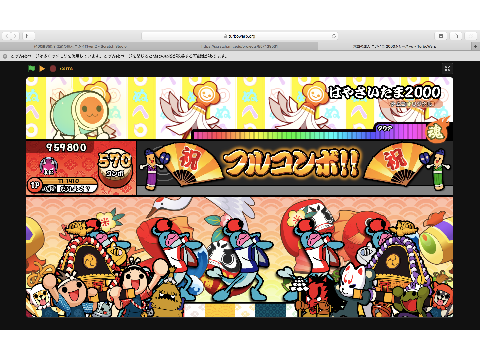Screen dimensions: 480x360
Task: Click the 570 combo drum counter
Action: pos(115,167)
